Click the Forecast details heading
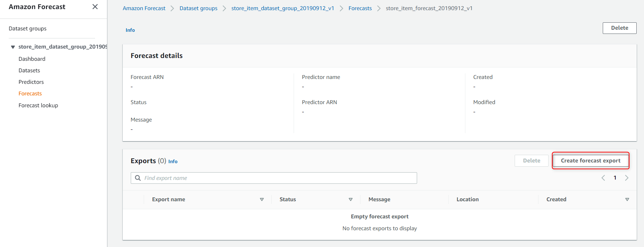Viewport: 644px width, 247px height. [157, 56]
